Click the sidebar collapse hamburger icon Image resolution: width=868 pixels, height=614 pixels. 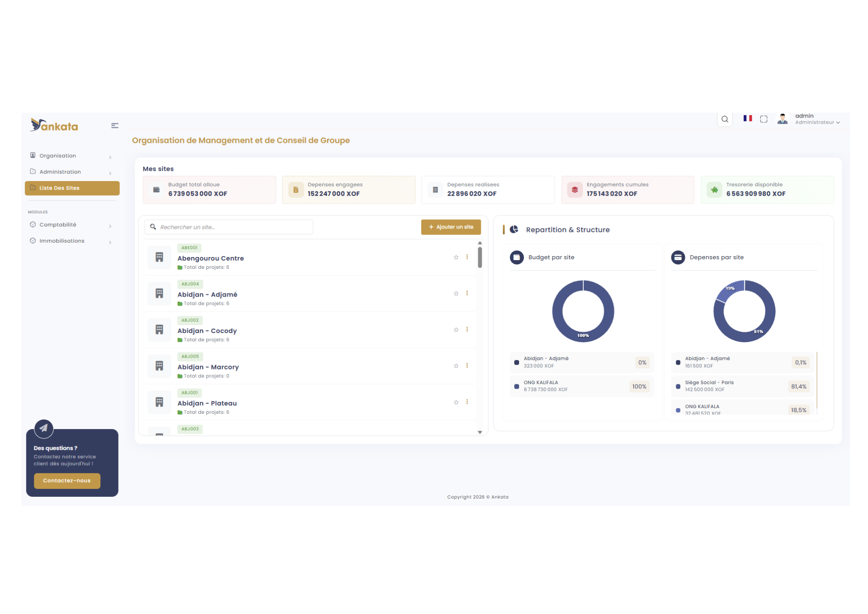point(115,125)
